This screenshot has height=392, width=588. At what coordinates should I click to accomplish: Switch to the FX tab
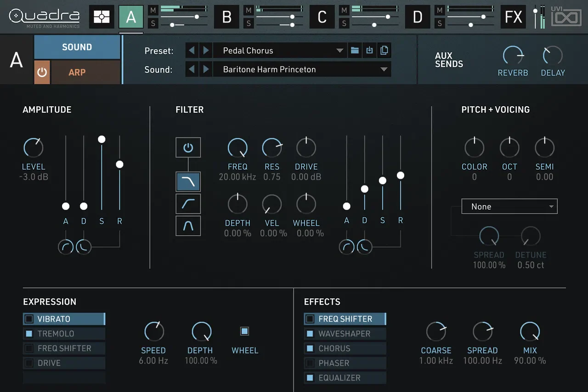pos(513,17)
